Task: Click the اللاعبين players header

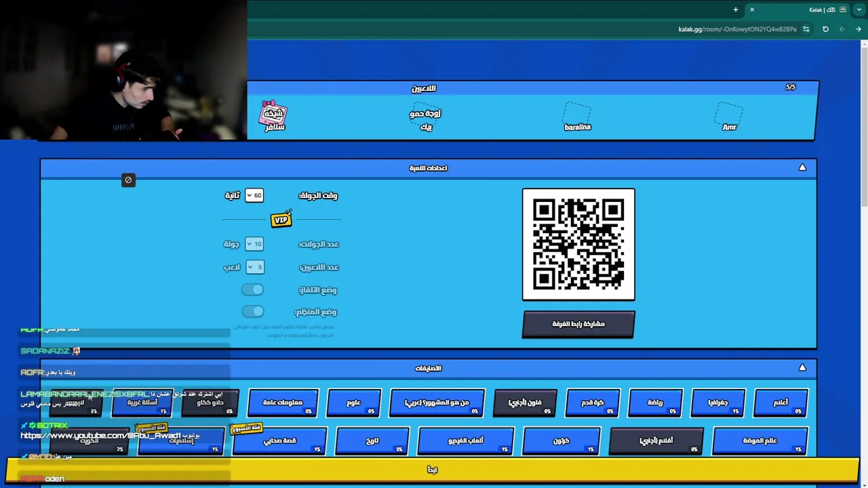Action: coord(424,88)
